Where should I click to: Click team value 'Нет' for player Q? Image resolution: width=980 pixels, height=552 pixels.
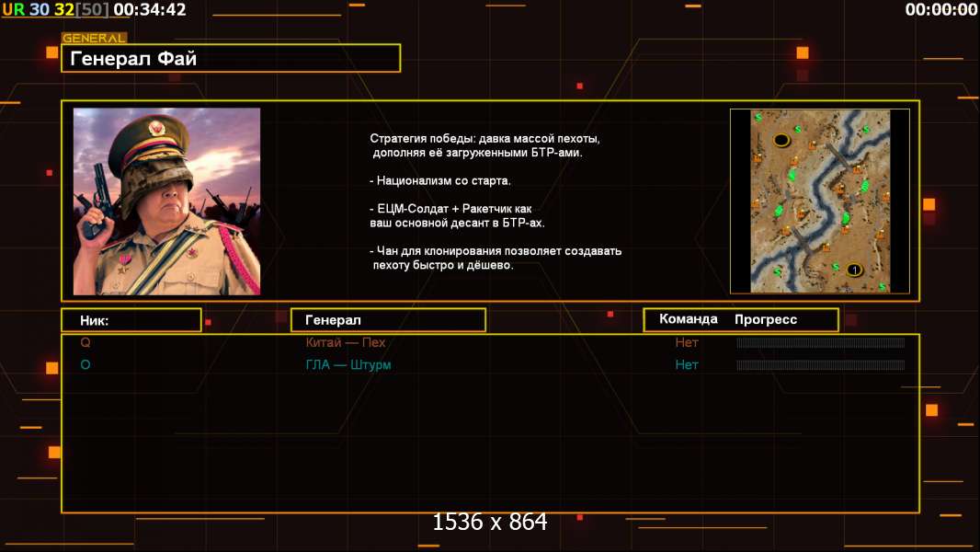686,342
